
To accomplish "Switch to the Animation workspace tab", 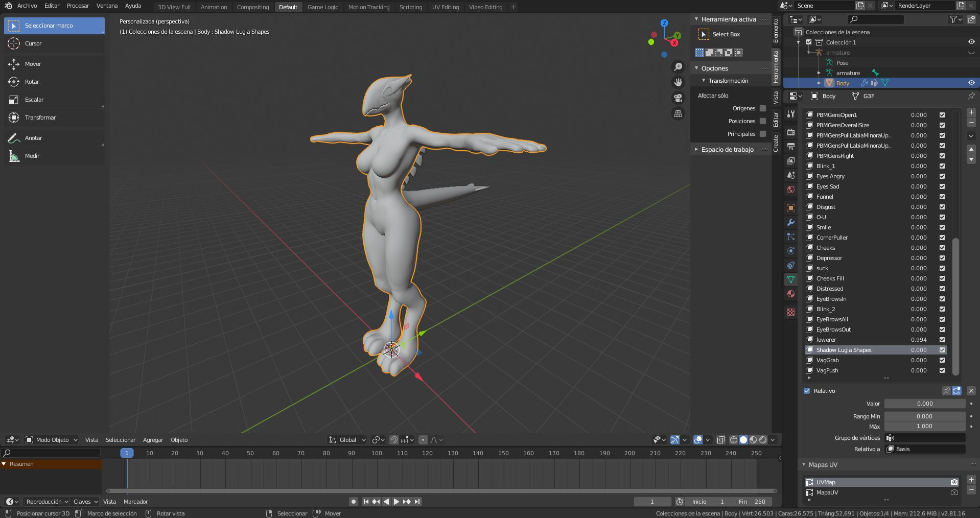I will coord(214,7).
